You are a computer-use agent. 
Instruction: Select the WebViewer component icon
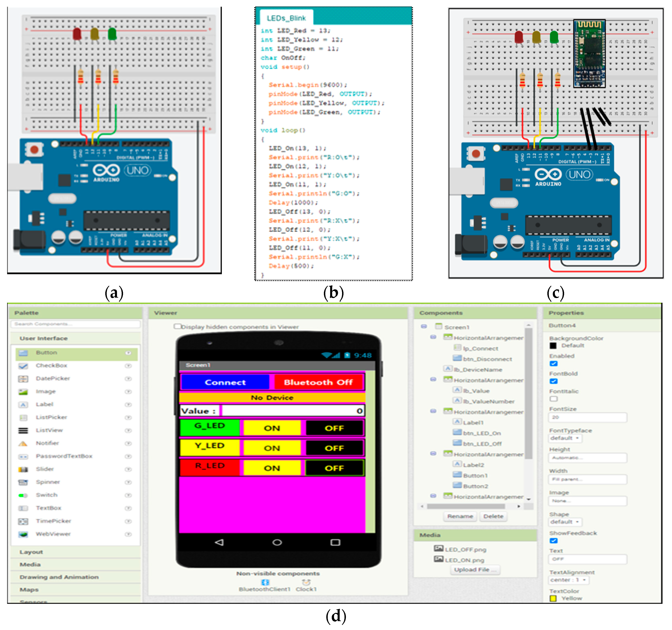pos(23,534)
